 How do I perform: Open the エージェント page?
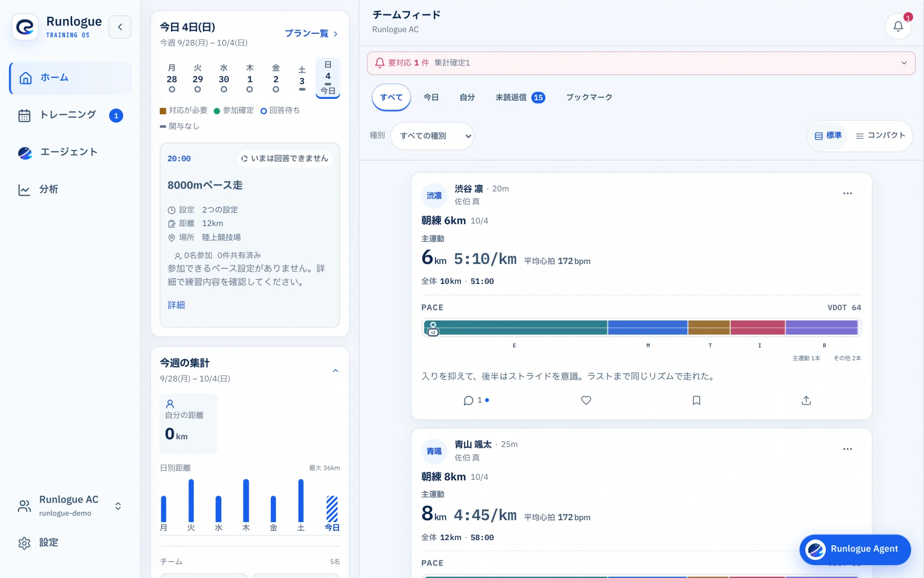click(x=70, y=152)
